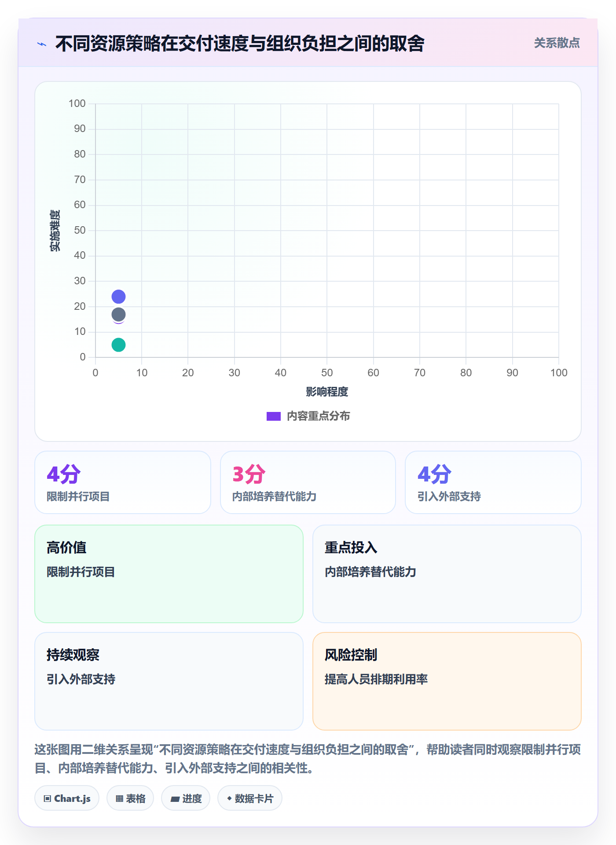
Task: Click the 3分 score above 内部培养替代能力
Action: click(x=249, y=474)
